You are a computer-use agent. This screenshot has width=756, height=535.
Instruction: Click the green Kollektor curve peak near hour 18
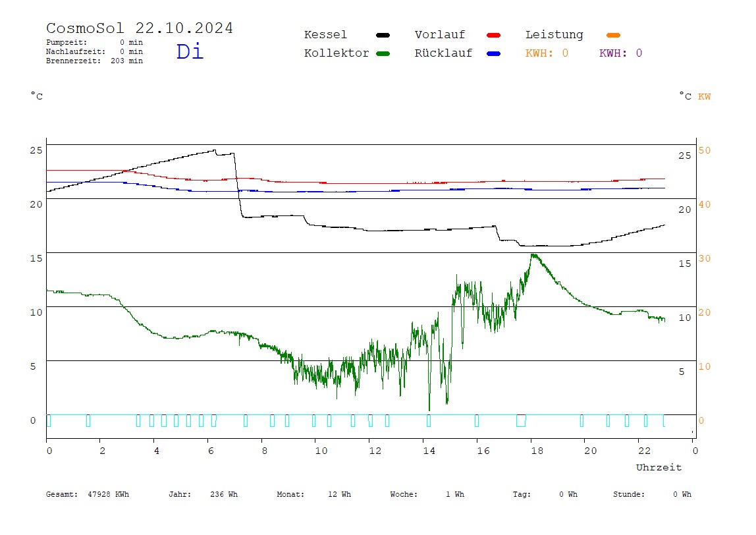(x=533, y=255)
